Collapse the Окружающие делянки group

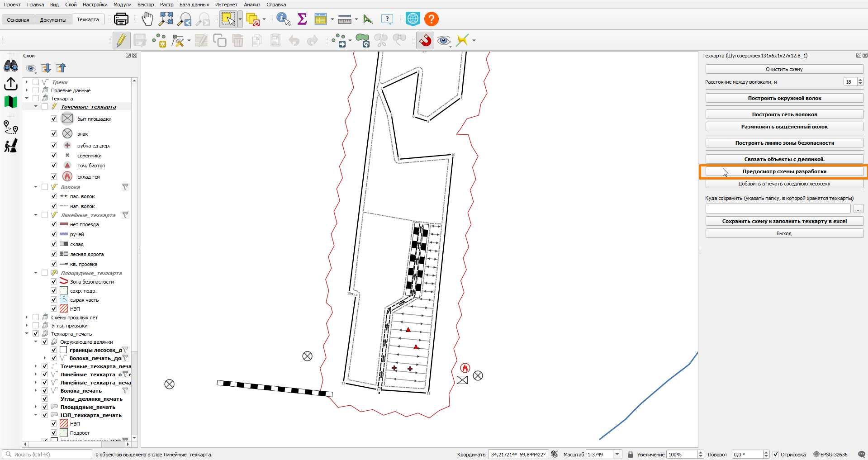pos(36,341)
